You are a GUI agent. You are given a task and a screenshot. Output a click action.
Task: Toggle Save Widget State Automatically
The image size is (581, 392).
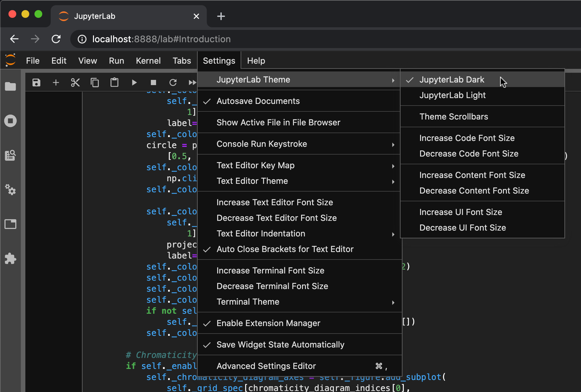pos(280,345)
